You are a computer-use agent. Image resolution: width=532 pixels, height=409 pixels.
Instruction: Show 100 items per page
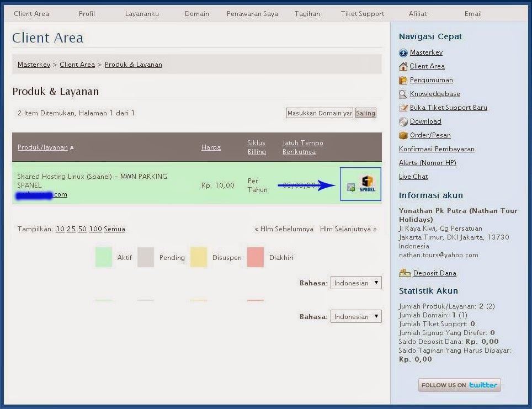95,229
